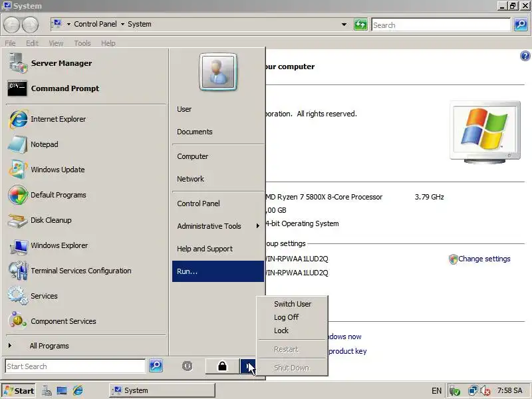The width and height of the screenshot is (532, 399).
Task: Open Network from Start menu
Action: click(218, 179)
